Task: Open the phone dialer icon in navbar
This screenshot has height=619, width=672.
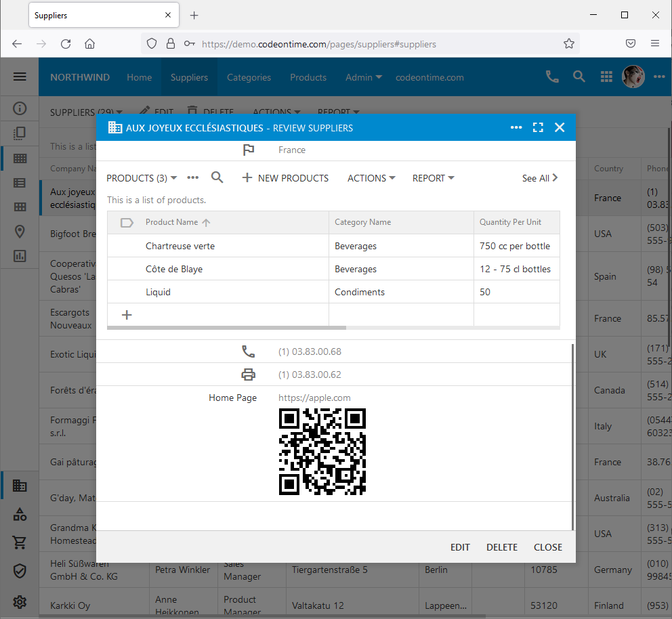Action: 552,77
